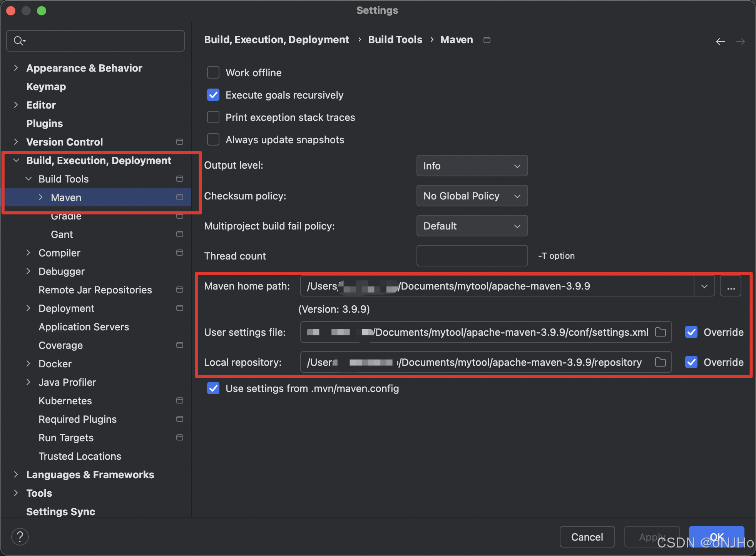Click the Cancel button
This screenshot has height=556, width=756.
(587, 537)
